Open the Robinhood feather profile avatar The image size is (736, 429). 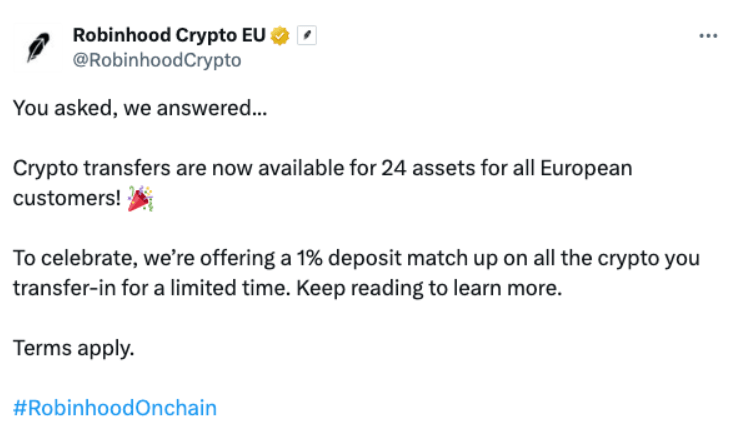click(x=38, y=47)
